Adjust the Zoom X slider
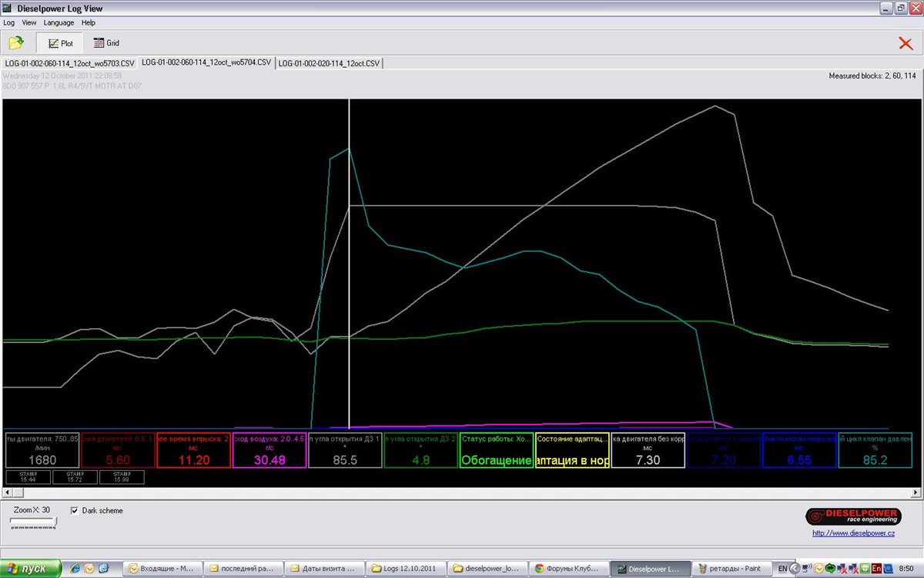Screen dimensions: 924x578 (x=33, y=522)
